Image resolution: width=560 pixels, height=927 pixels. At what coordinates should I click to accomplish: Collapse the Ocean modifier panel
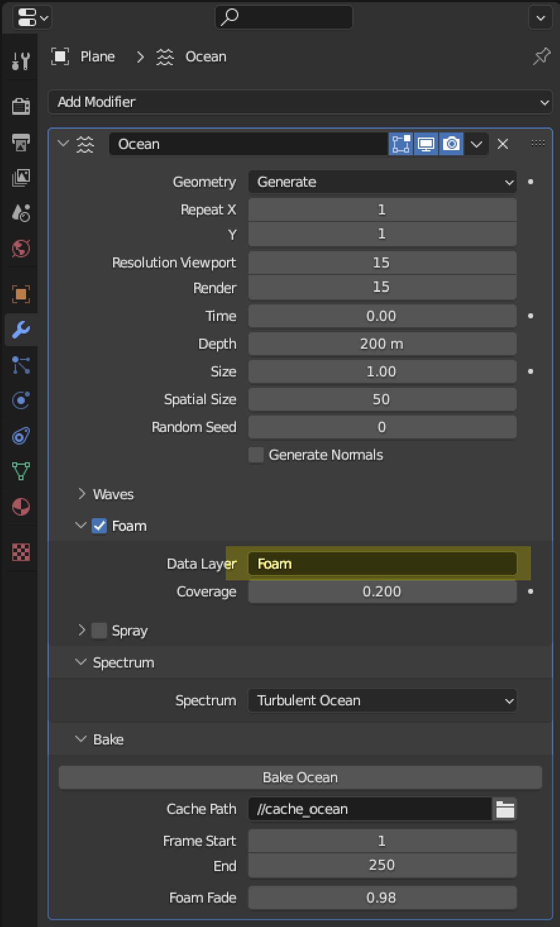click(x=63, y=144)
